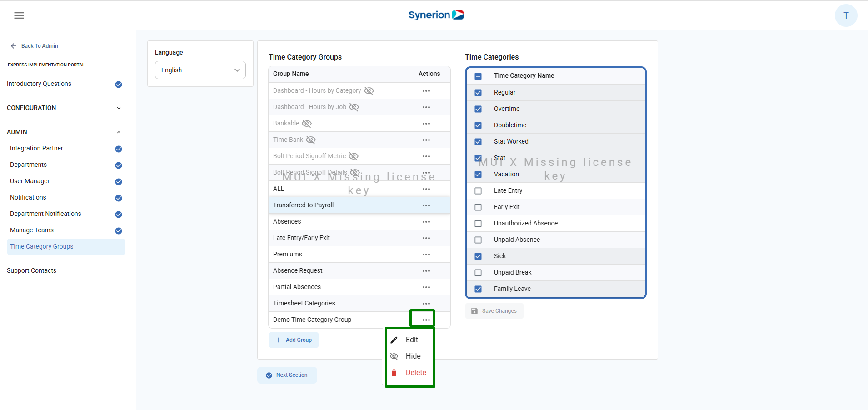Choose Hide from the context menu

pyautogui.click(x=410, y=356)
